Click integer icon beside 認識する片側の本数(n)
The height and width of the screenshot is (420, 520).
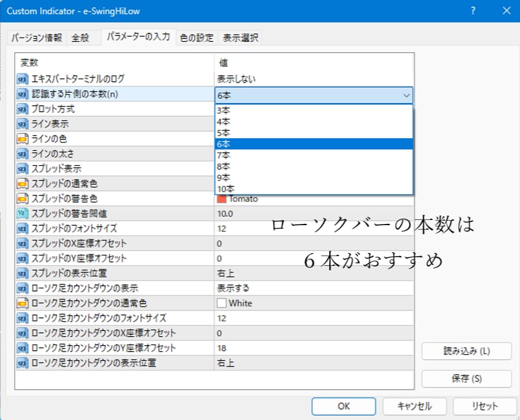(x=22, y=94)
